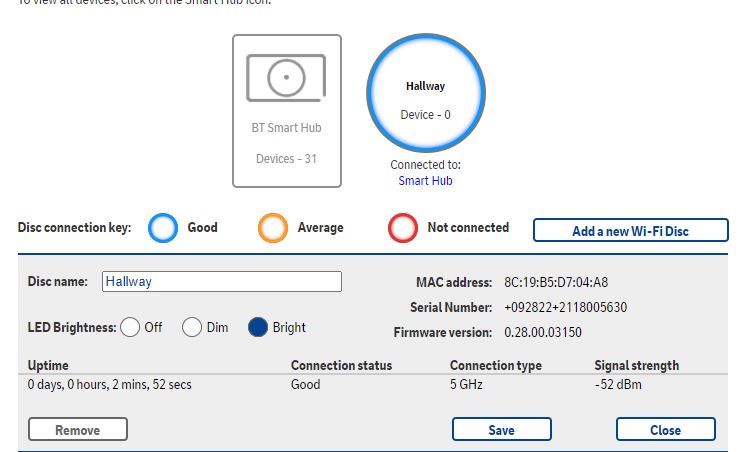Click the blue Good key circle
746x452 pixels.
(163, 228)
